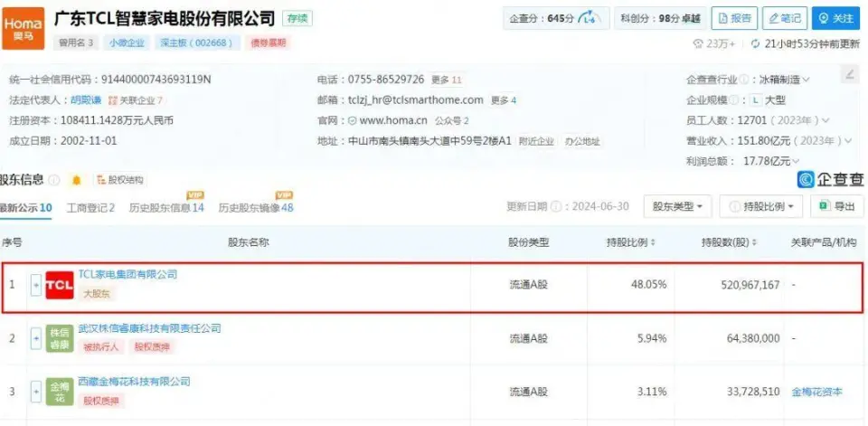Click the edit pencil icon in info panel
Screen dimensions: 868x426
(x=849, y=75)
